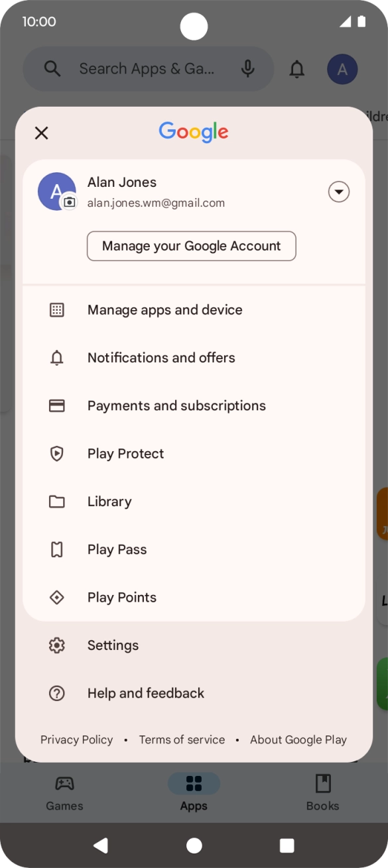Tap the camera badge on profile avatar
This screenshot has height=868, width=388.
70,202
